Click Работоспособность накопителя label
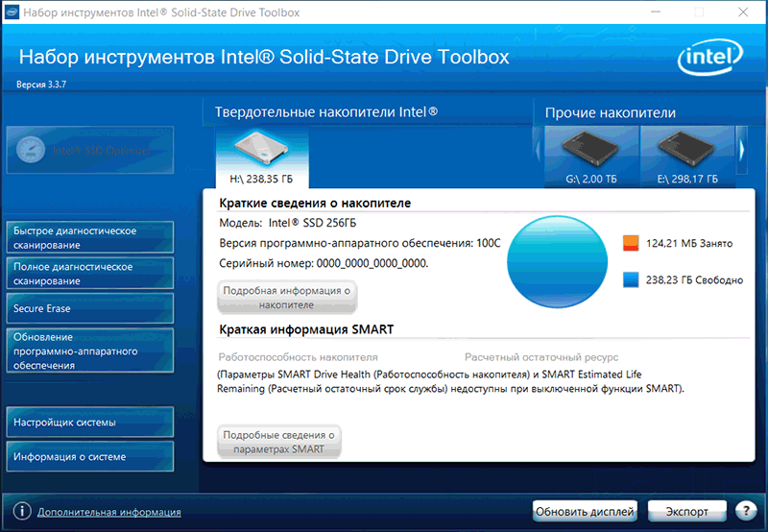This screenshot has height=532, width=768. tap(298, 357)
